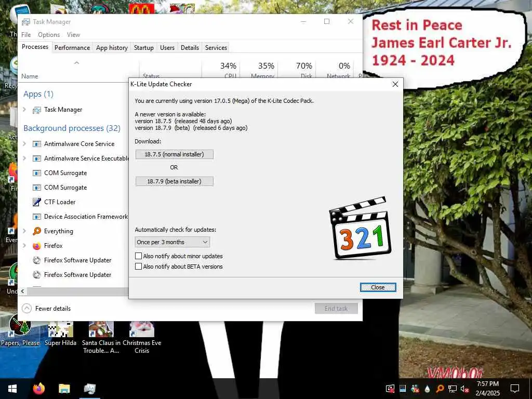Switch to the Users tab

pos(167,48)
